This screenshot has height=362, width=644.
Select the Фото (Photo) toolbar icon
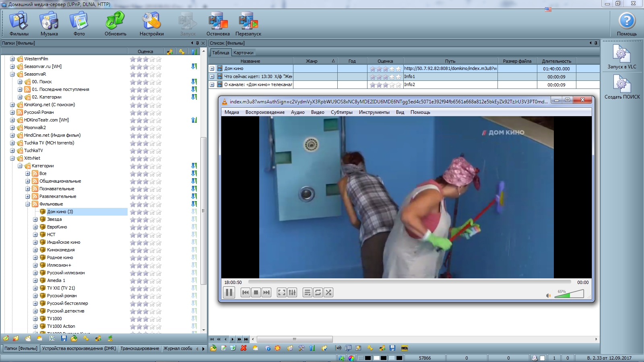[79, 23]
